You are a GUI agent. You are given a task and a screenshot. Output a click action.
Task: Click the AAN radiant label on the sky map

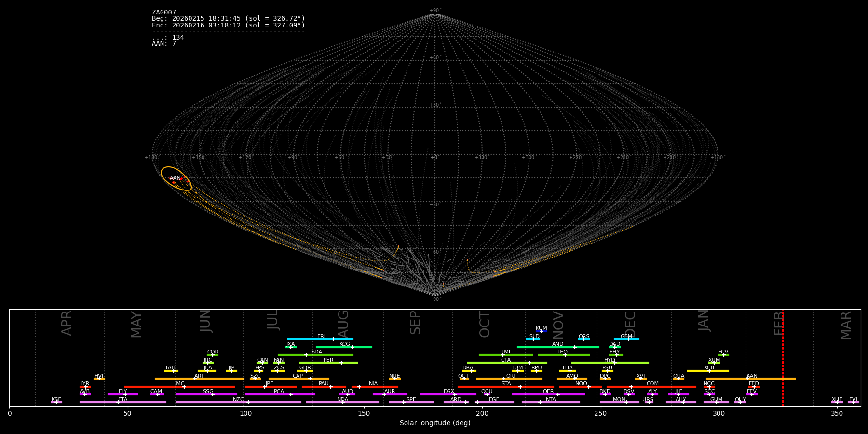175,178
